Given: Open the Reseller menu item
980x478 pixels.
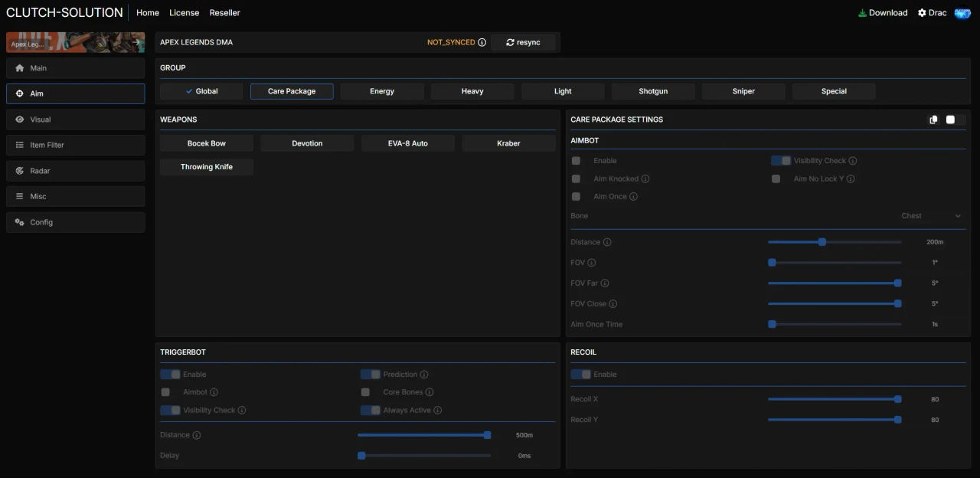Looking at the screenshot, I should tap(225, 13).
